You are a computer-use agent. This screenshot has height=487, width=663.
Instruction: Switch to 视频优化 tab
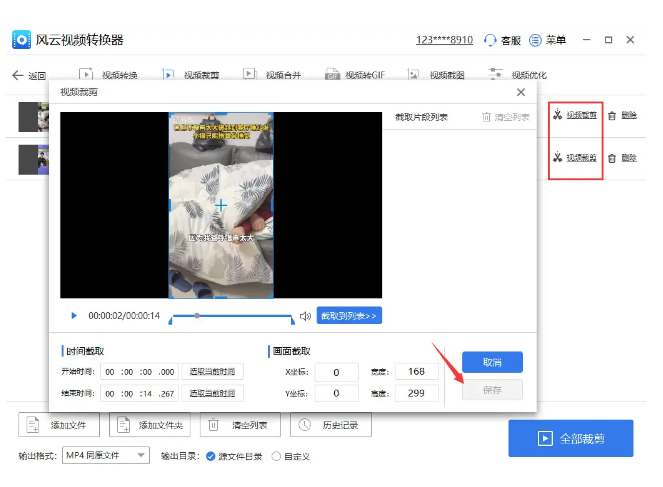518,75
